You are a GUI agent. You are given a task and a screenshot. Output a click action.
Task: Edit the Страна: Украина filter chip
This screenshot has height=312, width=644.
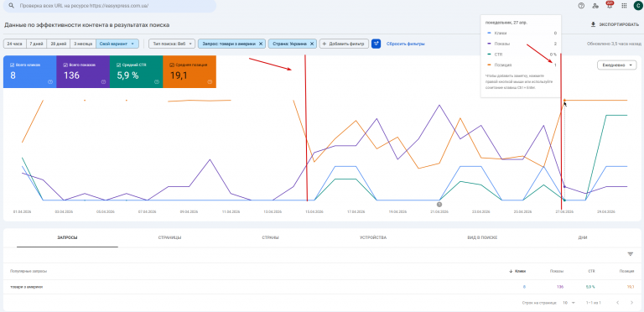[x=288, y=44]
